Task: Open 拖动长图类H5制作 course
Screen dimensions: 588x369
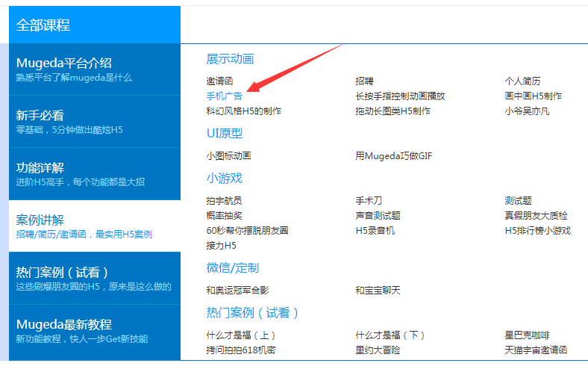Action: coord(392,111)
